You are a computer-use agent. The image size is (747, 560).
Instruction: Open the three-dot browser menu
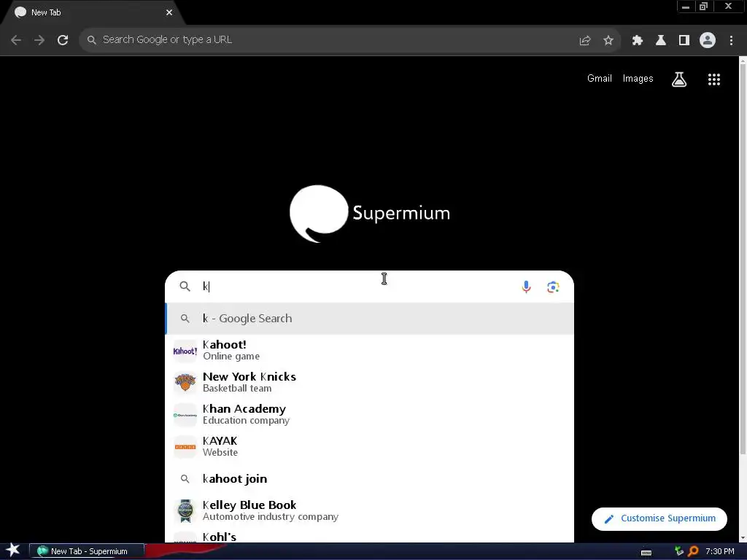(x=731, y=41)
